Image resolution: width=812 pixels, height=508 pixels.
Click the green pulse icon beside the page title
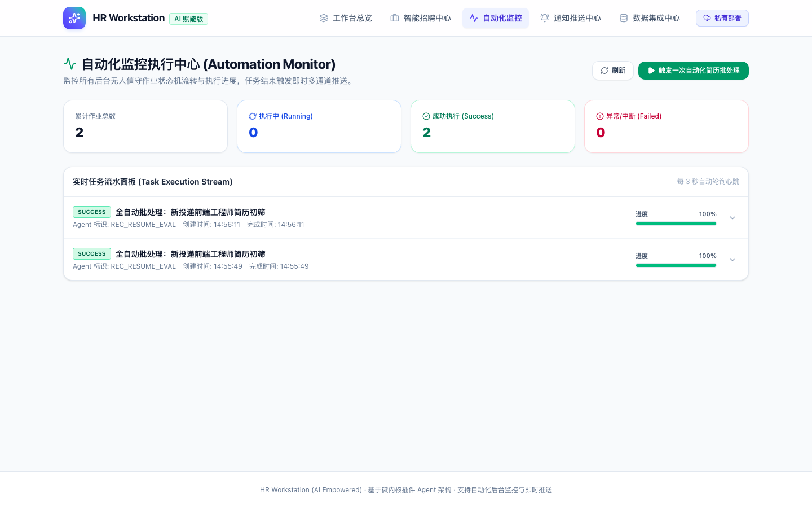[x=70, y=64]
